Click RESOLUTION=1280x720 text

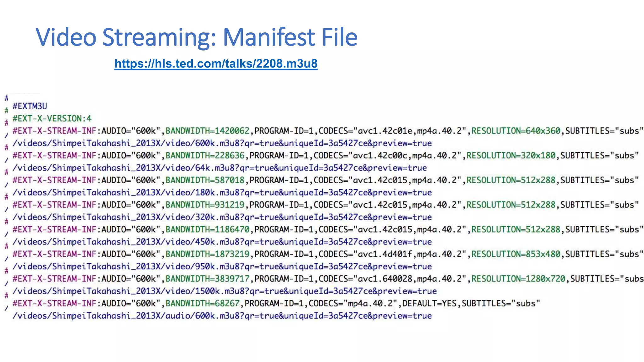coord(519,279)
